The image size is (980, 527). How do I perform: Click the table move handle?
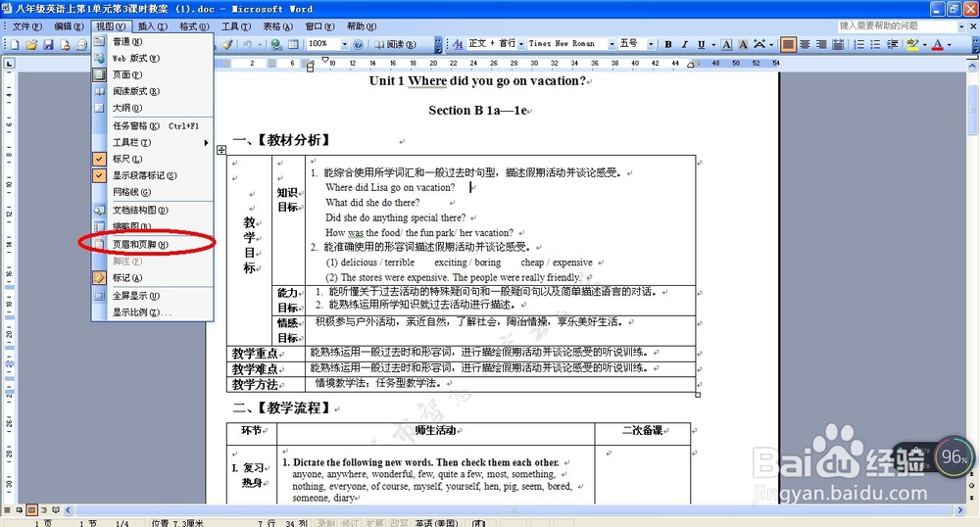pos(221,150)
